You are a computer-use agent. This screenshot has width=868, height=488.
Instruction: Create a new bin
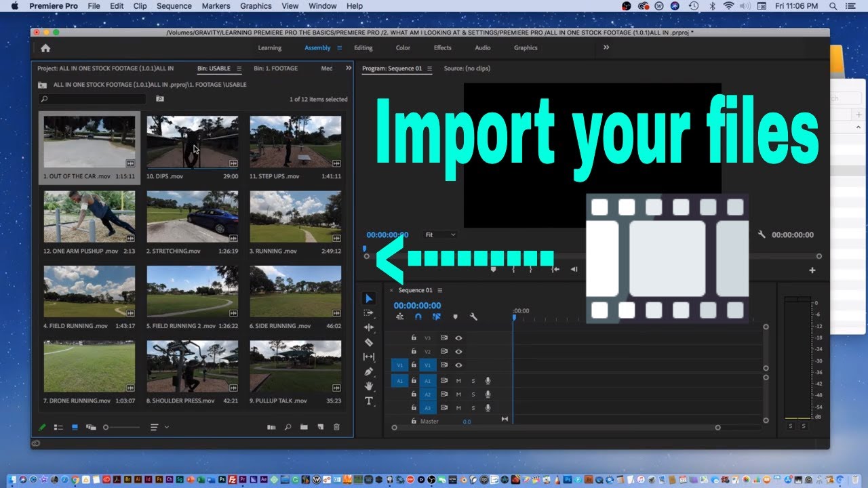coord(304,428)
